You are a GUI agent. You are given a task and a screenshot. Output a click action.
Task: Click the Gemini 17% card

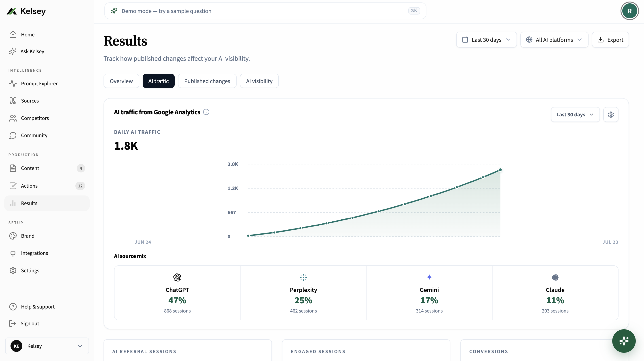(429, 293)
